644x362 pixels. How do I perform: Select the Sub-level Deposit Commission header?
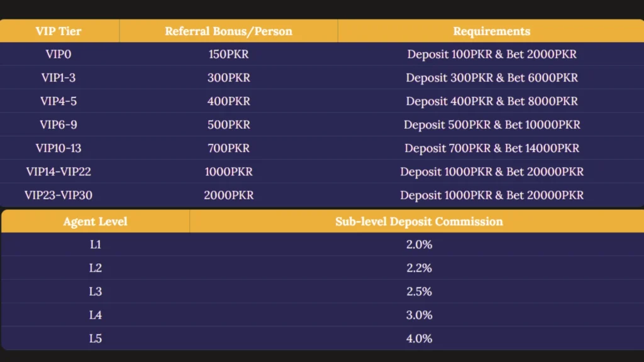(419, 221)
